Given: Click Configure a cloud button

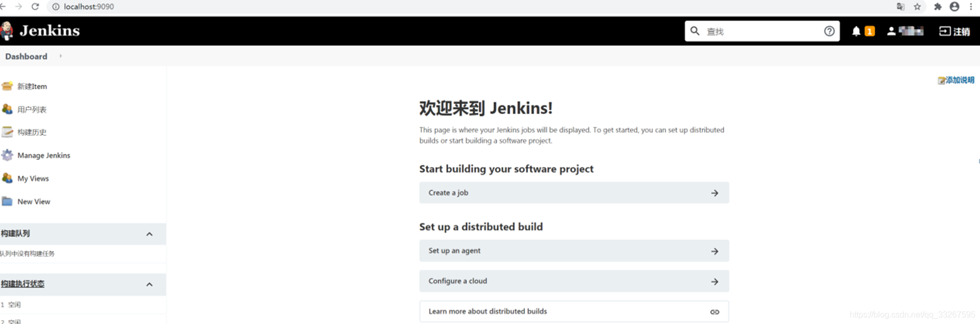Looking at the screenshot, I should (574, 281).
